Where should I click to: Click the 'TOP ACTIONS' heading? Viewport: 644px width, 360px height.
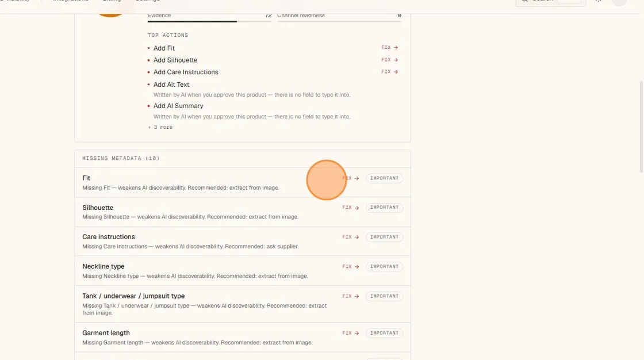pos(168,35)
